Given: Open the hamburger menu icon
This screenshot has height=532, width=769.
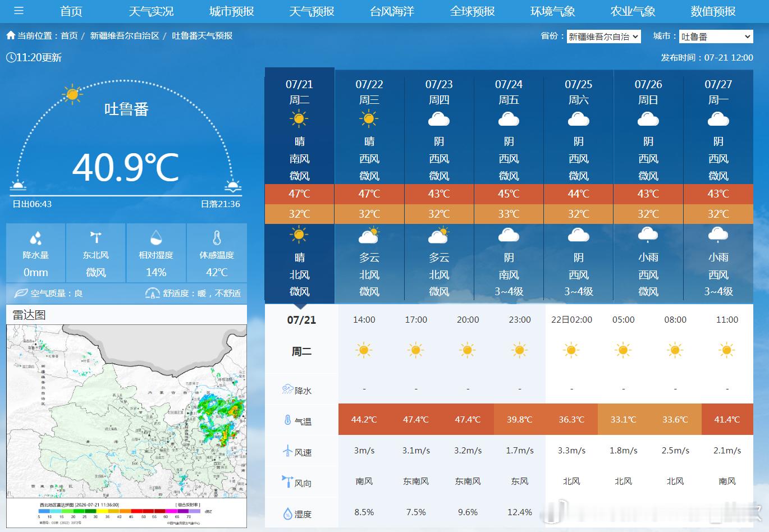Looking at the screenshot, I should (x=19, y=11).
